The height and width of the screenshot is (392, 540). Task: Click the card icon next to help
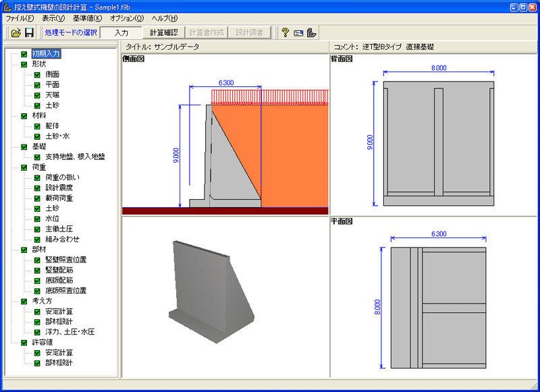point(298,32)
